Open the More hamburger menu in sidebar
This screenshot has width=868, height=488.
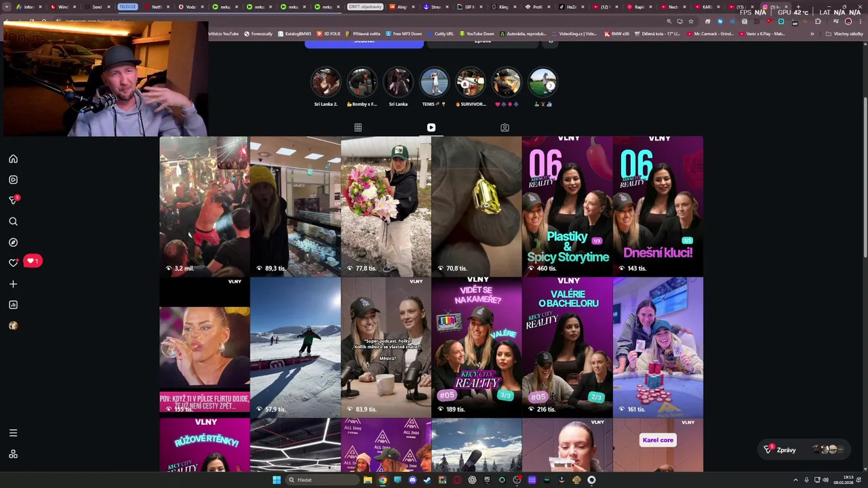tap(13, 432)
